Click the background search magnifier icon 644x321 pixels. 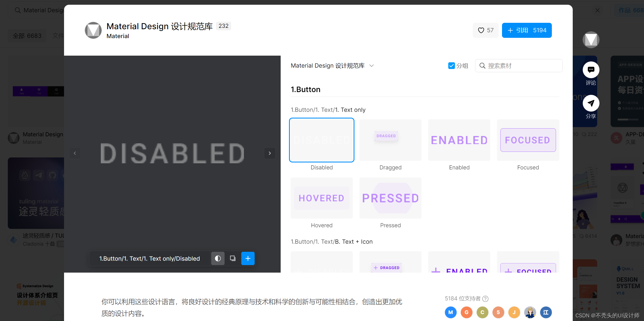pyautogui.click(x=18, y=10)
